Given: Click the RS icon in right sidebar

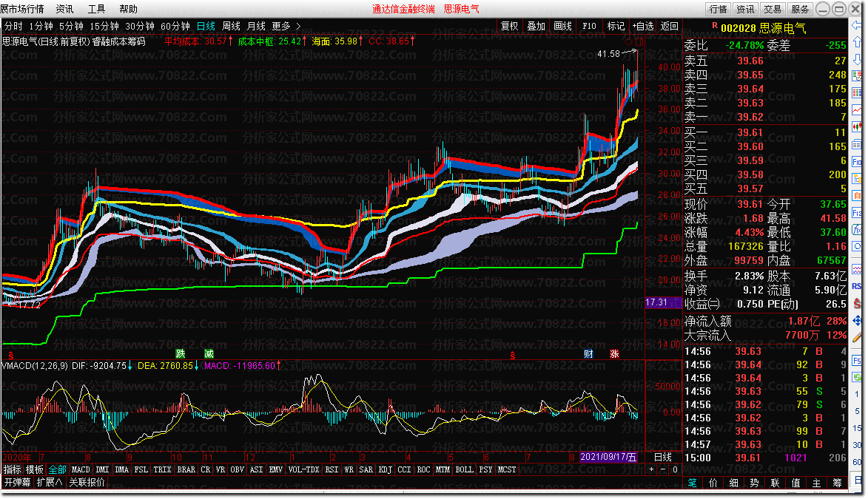Looking at the screenshot, I should click(857, 286).
